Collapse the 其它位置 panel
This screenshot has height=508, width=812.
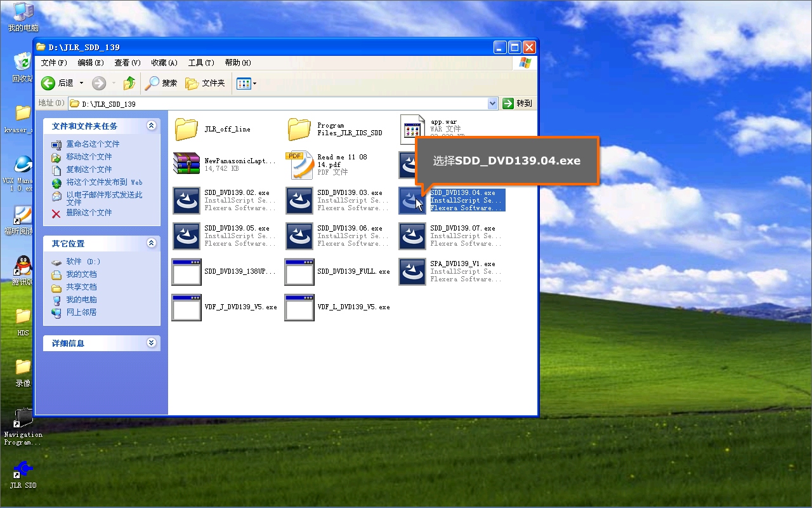pyautogui.click(x=151, y=243)
